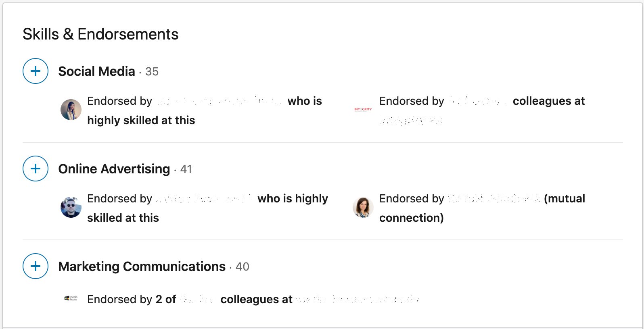This screenshot has width=644, height=329.
Task: Endorse the Online Advertising skill
Action: pos(36,169)
